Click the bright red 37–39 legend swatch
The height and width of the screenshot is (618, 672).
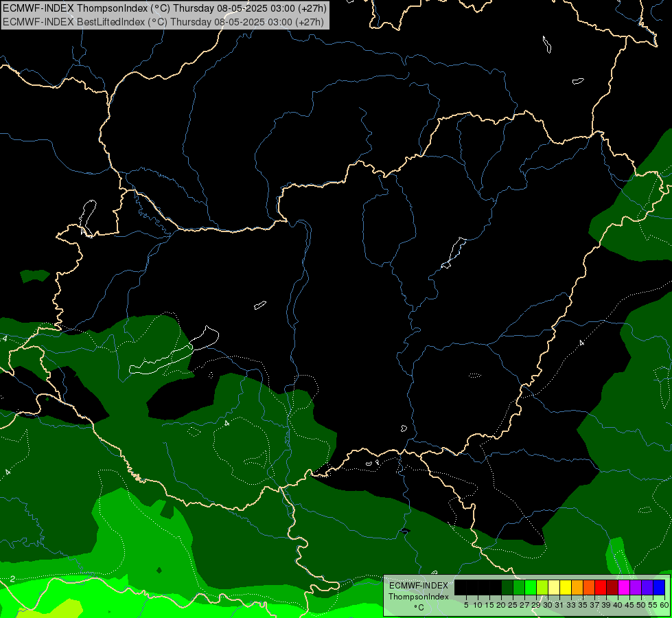601,587
